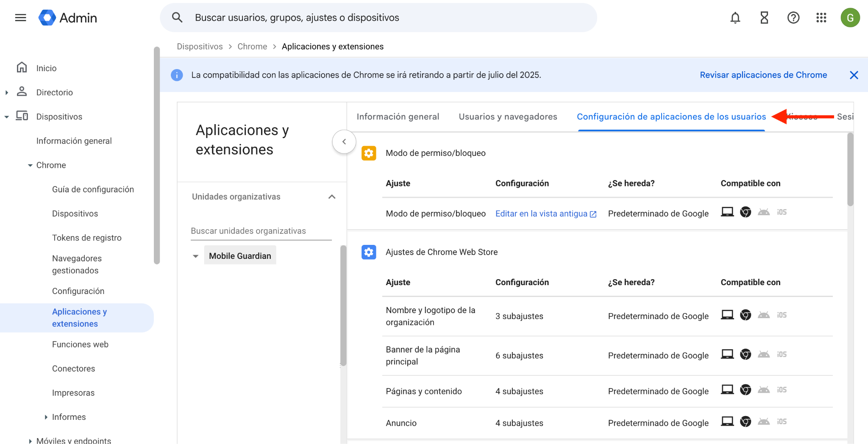Expand the Directorio sidebar section
Viewport: 868px width, 444px height.
pyautogui.click(x=7, y=92)
